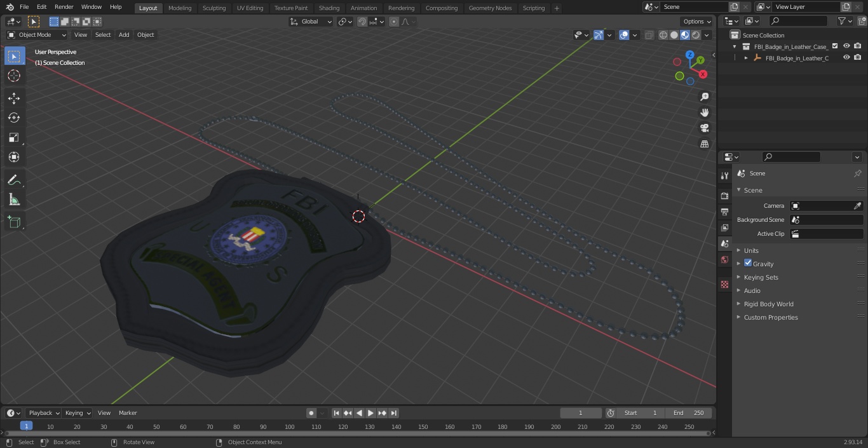Click the End frame 250 field
868x448 pixels.
tap(689, 413)
